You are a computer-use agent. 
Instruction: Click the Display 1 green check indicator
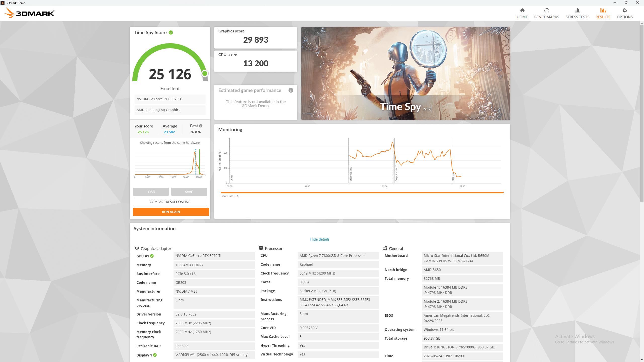155,355
